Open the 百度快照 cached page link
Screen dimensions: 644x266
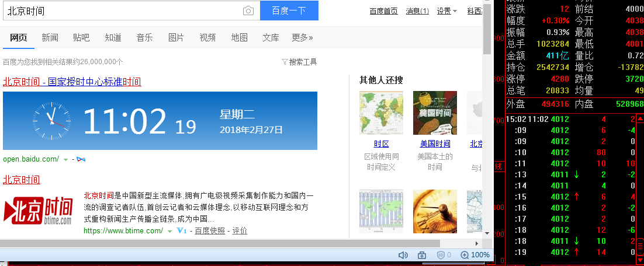click(210, 231)
